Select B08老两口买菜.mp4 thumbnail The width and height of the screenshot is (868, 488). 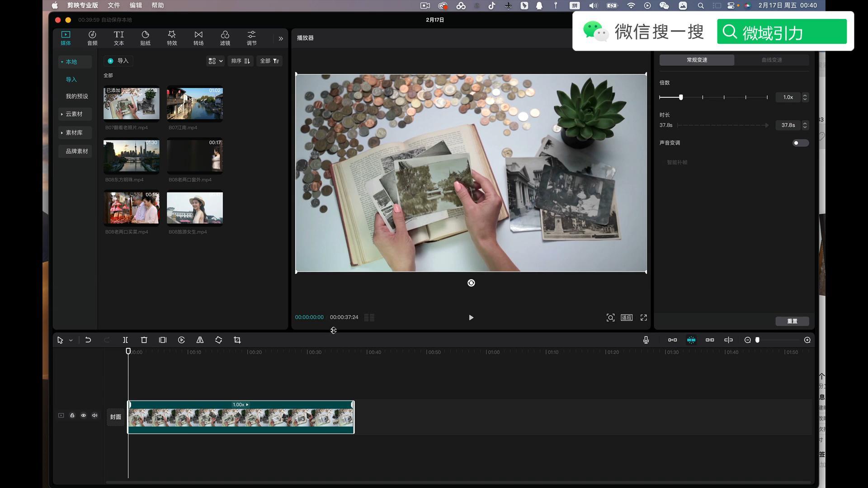[132, 208]
